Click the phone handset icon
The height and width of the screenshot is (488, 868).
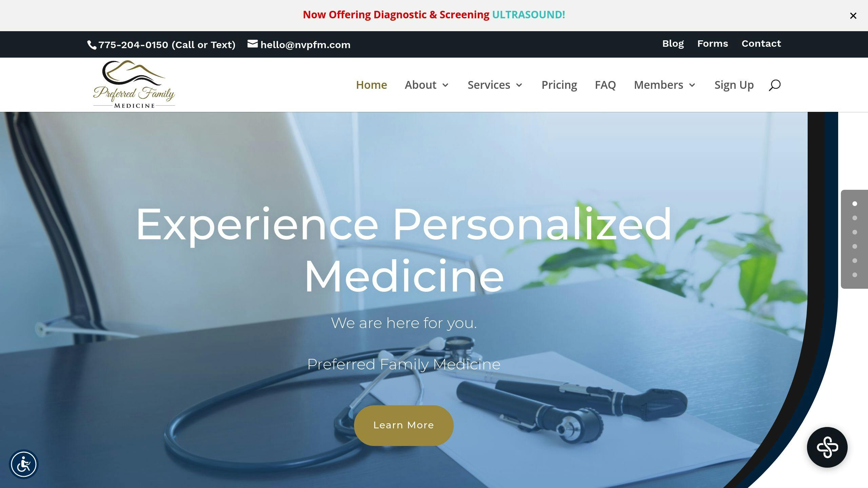92,45
